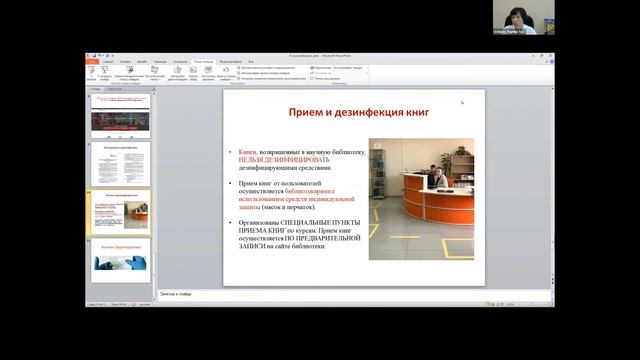
Task: Switch to Normal view in status bar
Action: pyautogui.click(x=488, y=304)
